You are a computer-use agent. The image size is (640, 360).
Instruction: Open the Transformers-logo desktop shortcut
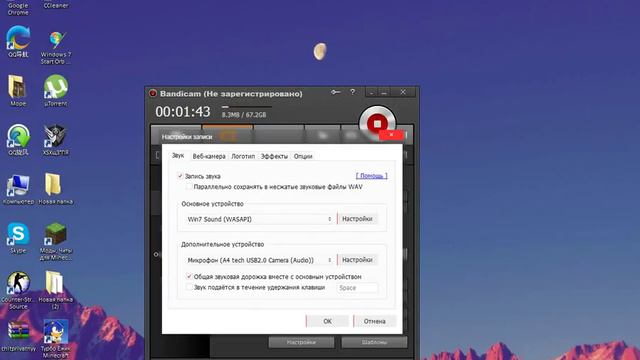[56, 139]
